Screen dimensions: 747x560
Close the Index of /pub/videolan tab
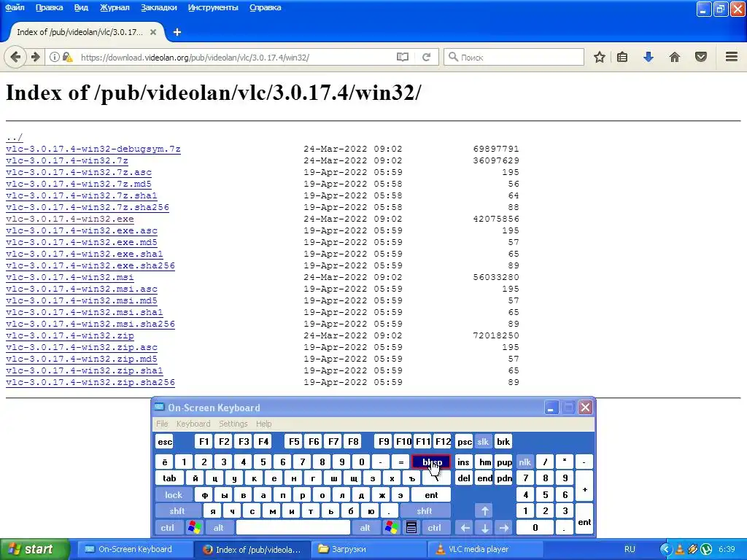pos(153,32)
